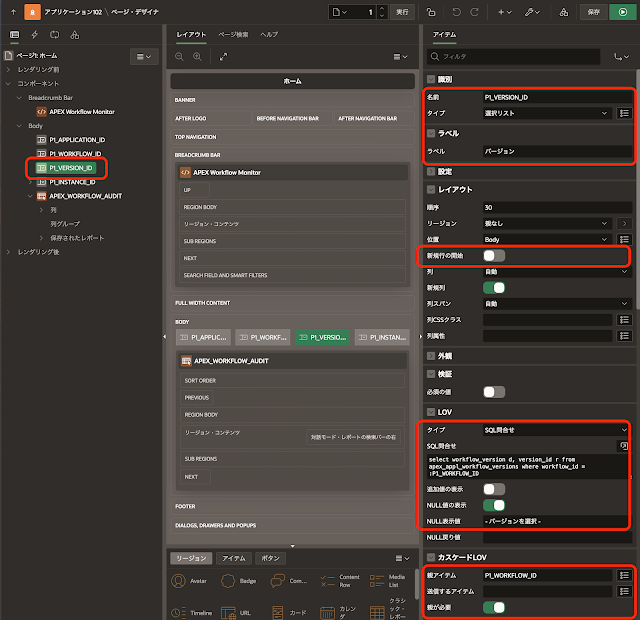Image resolution: width=640 pixels, height=620 pixels.
Task: Select the アイテム gallery tab
Action: tap(234, 558)
